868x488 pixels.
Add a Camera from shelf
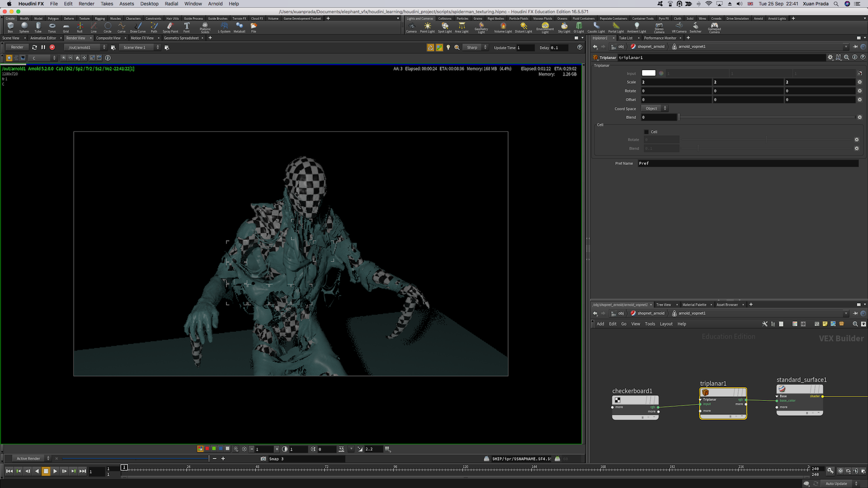coord(411,28)
